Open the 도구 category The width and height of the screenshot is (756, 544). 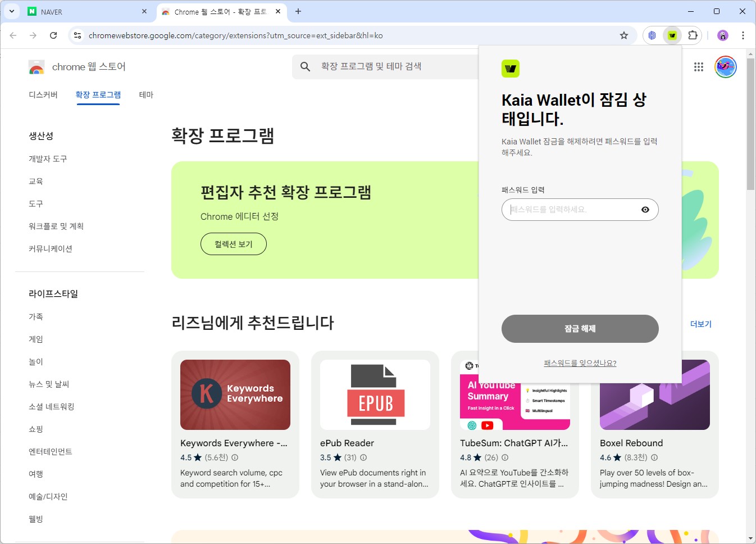coord(36,204)
